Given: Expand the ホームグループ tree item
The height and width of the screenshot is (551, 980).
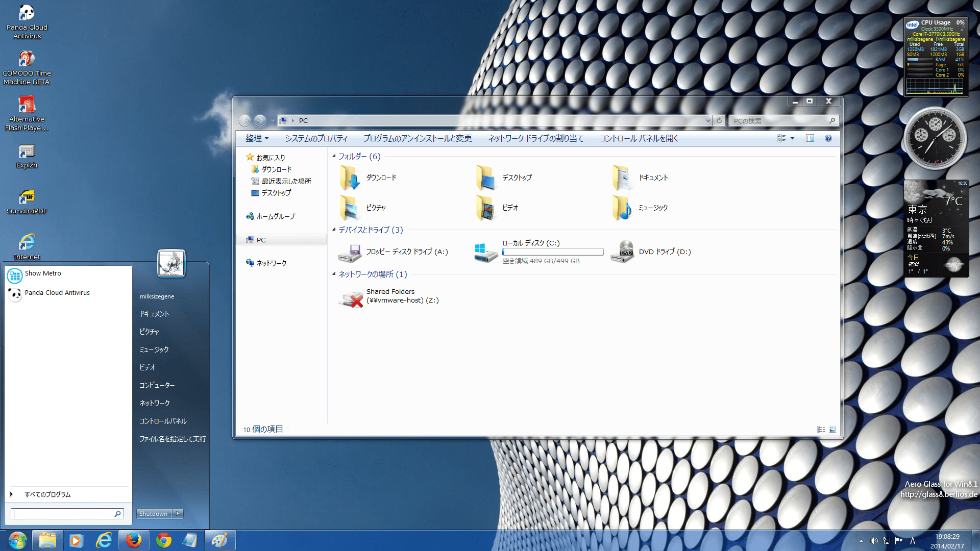Looking at the screenshot, I should coord(244,216).
